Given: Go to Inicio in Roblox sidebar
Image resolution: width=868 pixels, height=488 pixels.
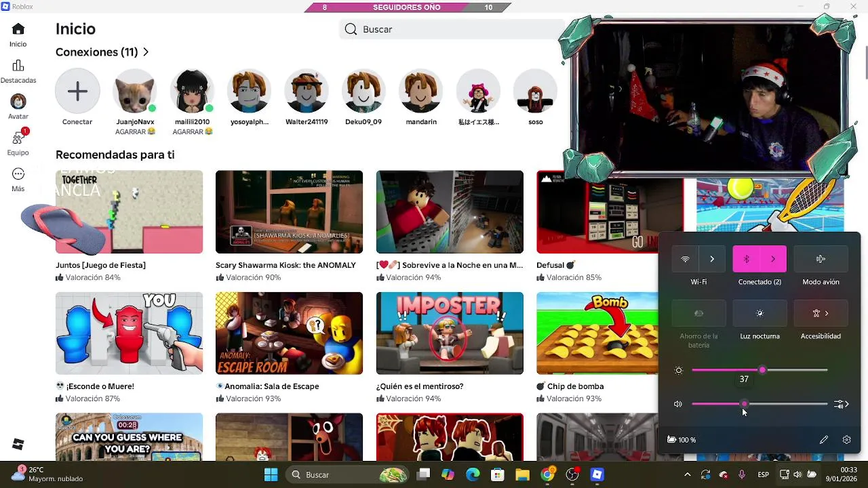Looking at the screenshot, I should (18, 35).
